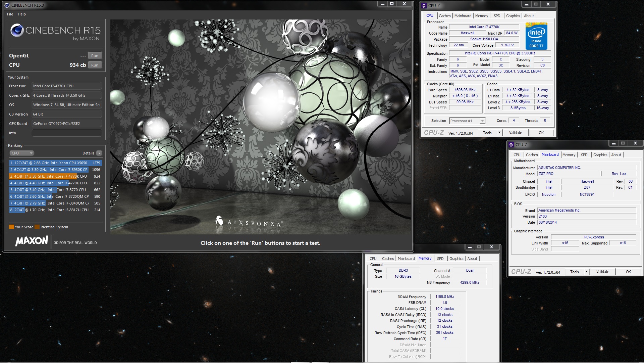Viewport: 644px width, 363px height.
Task: Switch to Memory tab in Mainboard CPU-Z window
Action: [x=569, y=155]
